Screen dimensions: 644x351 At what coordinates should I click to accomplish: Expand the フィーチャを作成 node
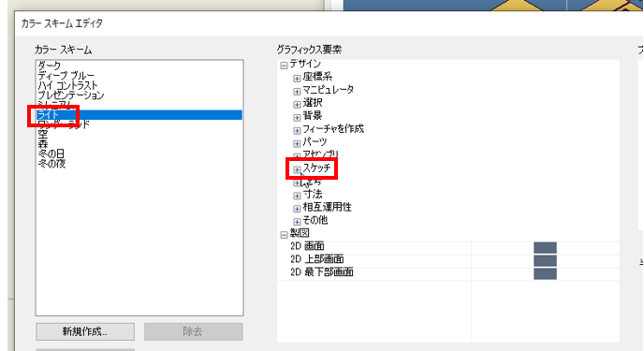pyautogui.click(x=297, y=131)
